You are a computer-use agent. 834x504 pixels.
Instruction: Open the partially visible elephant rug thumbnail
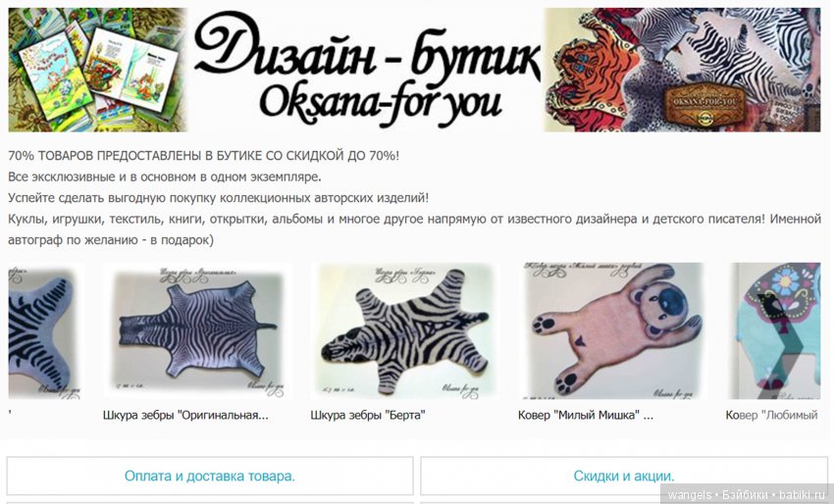[773, 330]
